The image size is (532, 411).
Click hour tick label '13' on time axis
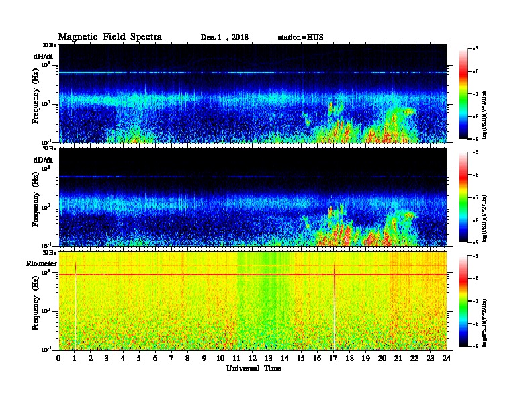[269, 359]
